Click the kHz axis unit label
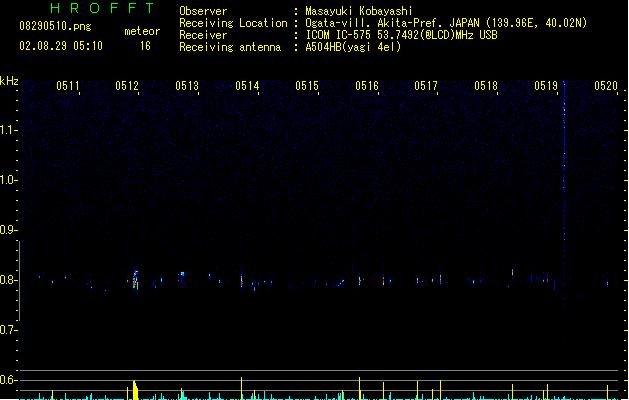Viewport: 629px width, 400px height. (x=9, y=81)
